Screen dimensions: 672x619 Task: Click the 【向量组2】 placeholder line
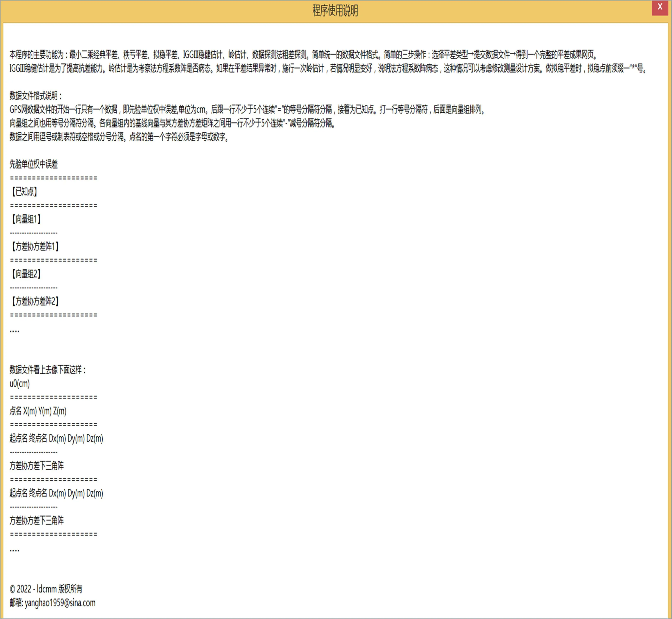click(26, 274)
